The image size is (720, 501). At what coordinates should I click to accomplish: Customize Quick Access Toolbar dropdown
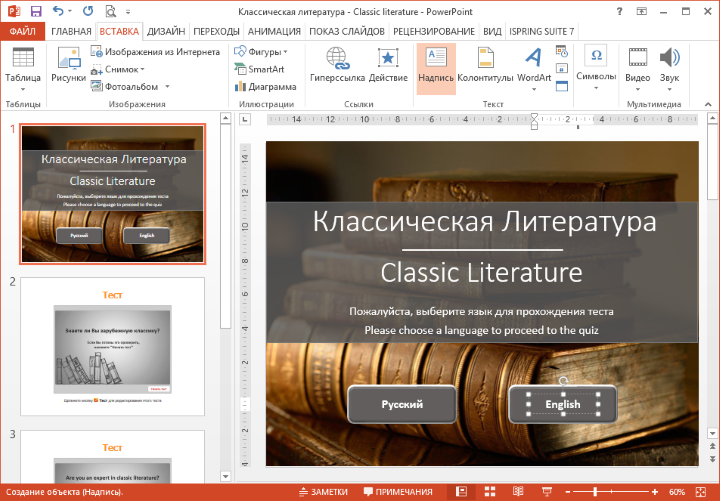coord(128,11)
